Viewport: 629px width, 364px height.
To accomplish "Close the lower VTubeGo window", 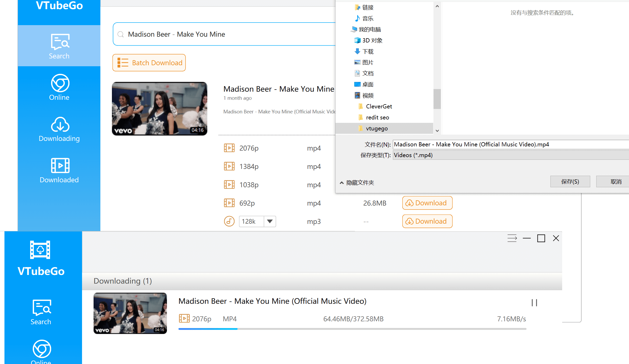I will pos(556,238).
